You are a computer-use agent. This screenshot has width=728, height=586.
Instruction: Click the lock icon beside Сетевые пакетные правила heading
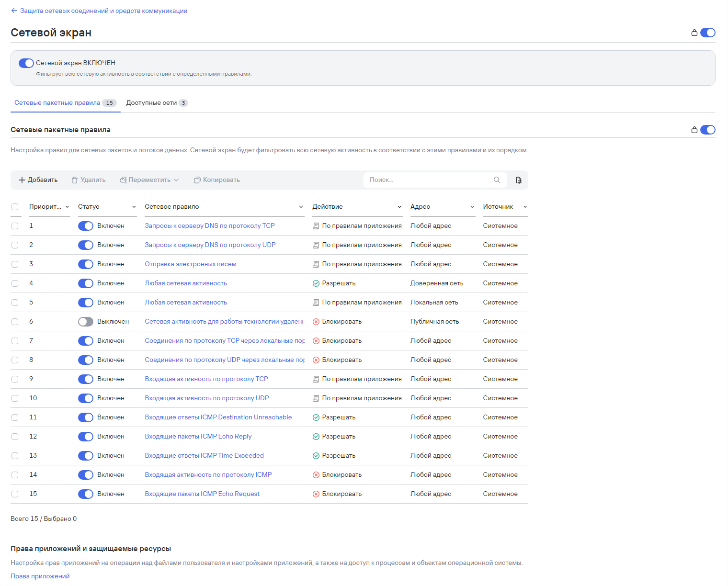(x=694, y=130)
